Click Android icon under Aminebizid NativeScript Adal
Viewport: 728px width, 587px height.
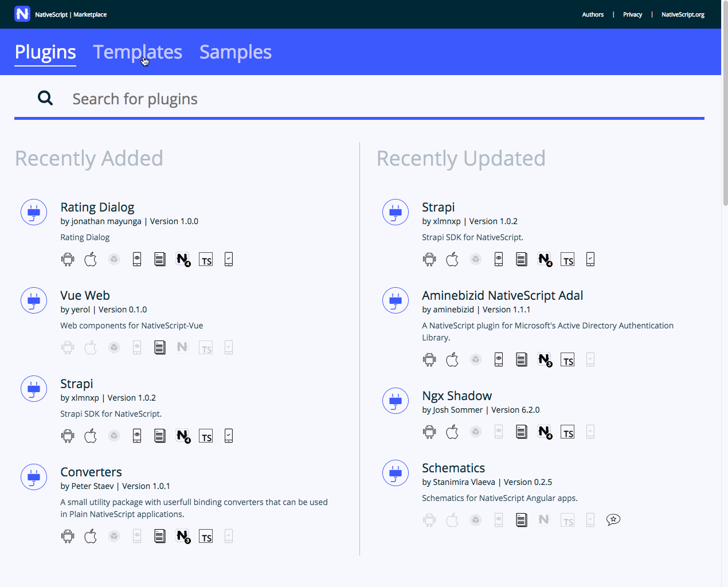click(429, 360)
